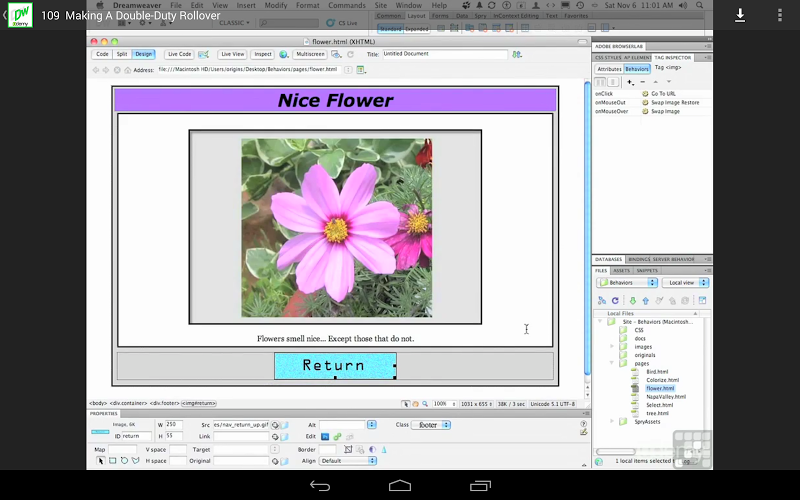Click the Put files blue up arrow

tap(645, 300)
